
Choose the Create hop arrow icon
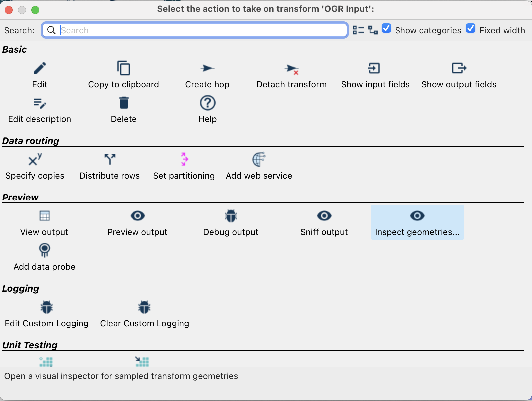point(207,69)
